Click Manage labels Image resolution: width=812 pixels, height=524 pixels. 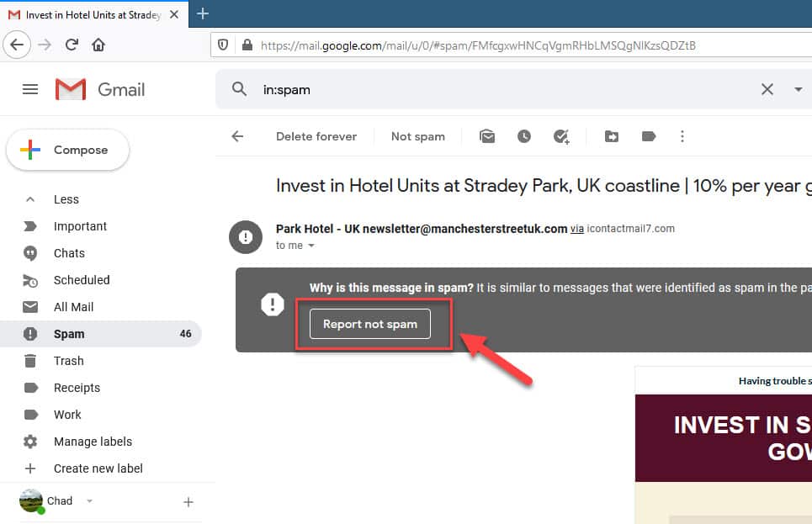pos(93,442)
